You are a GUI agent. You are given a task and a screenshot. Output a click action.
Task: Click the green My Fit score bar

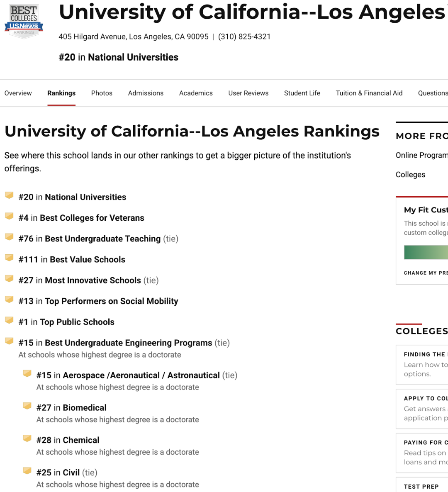click(x=426, y=252)
